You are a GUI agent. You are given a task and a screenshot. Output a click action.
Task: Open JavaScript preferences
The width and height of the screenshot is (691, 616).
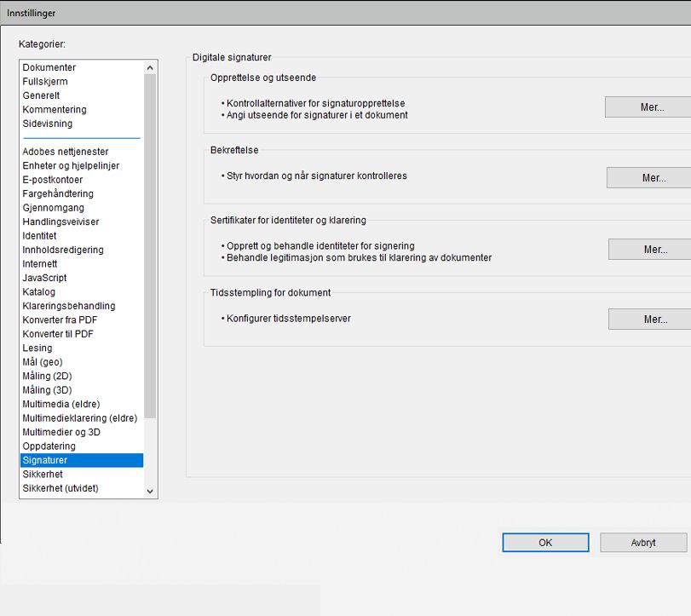click(43, 277)
